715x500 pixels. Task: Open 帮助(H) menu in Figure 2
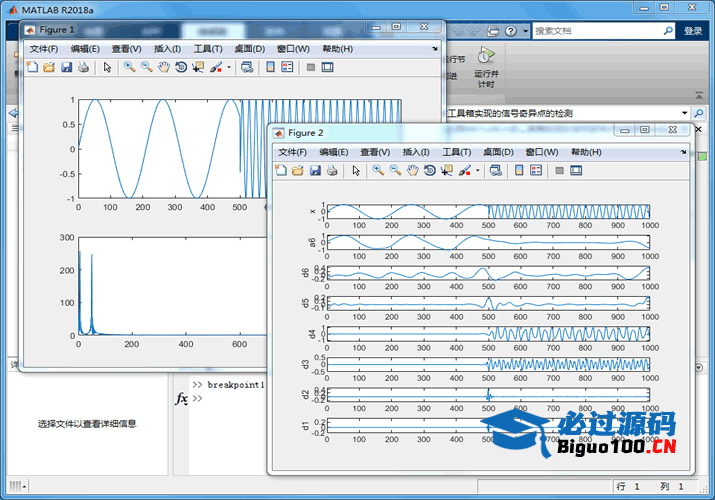(586, 152)
